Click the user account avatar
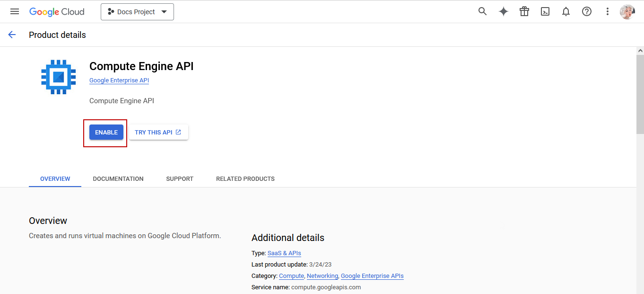The height and width of the screenshot is (294, 644). coord(627,12)
